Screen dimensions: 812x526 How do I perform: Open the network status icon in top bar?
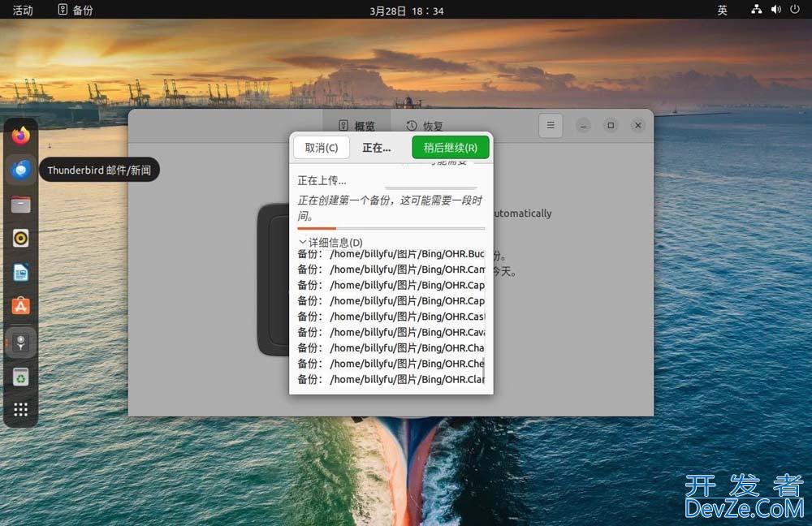click(757, 9)
